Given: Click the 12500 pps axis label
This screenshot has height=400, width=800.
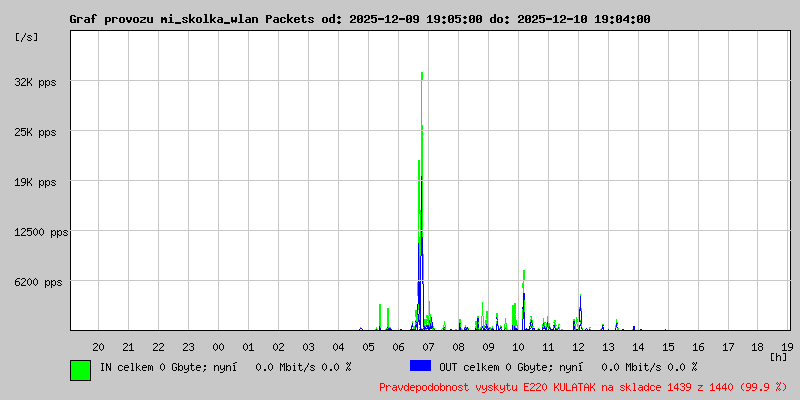Looking at the screenshot, I should point(39,232).
